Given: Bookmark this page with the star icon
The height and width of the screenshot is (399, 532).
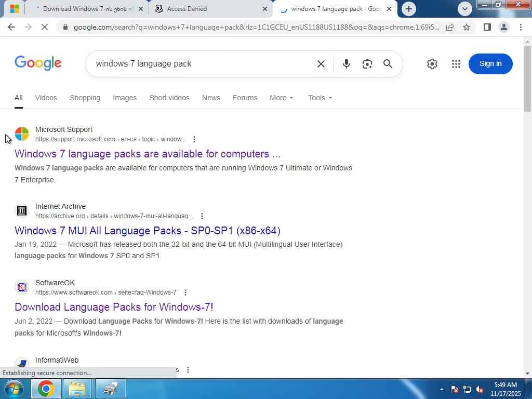Looking at the screenshot, I should [467, 27].
